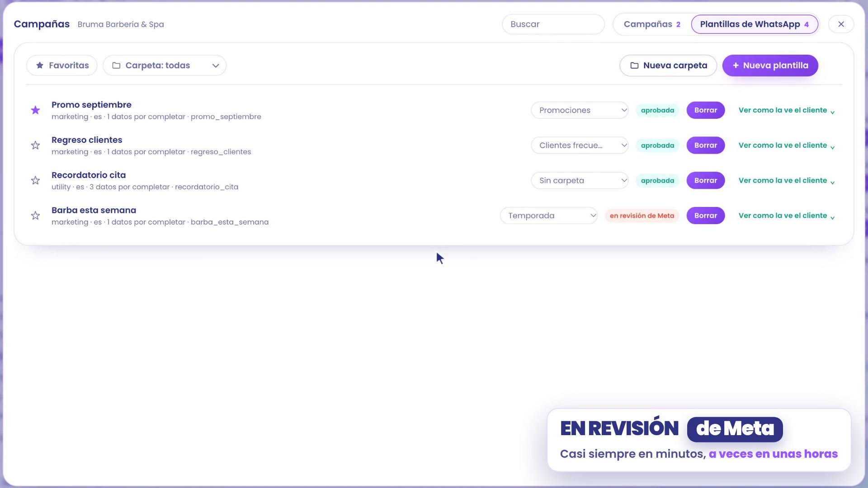
Task: Expand client preview for Regreso clientes
Action: [x=786, y=145]
